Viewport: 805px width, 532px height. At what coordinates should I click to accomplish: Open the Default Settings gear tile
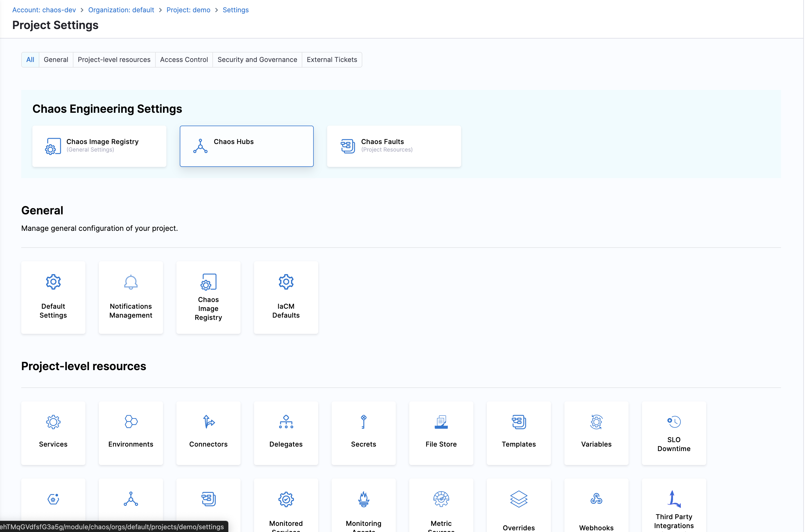tap(53, 297)
